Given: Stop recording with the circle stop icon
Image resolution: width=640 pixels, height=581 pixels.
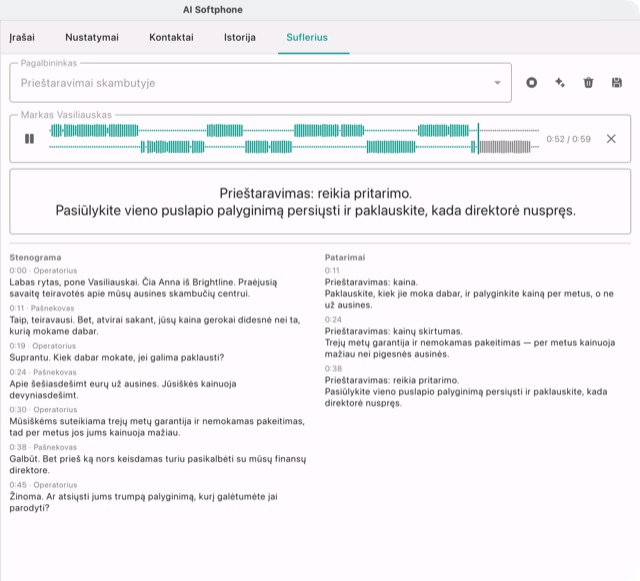Looking at the screenshot, I should pos(531,83).
